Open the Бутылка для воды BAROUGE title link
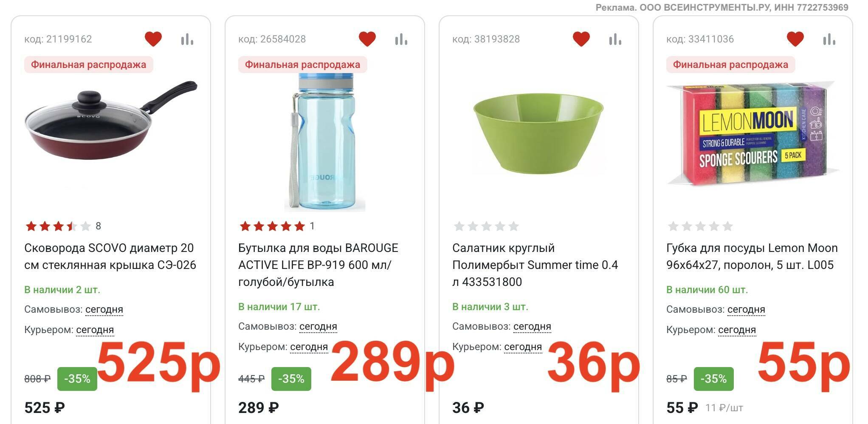This screenshot has width=868, height=424. [x=318, y=265]
